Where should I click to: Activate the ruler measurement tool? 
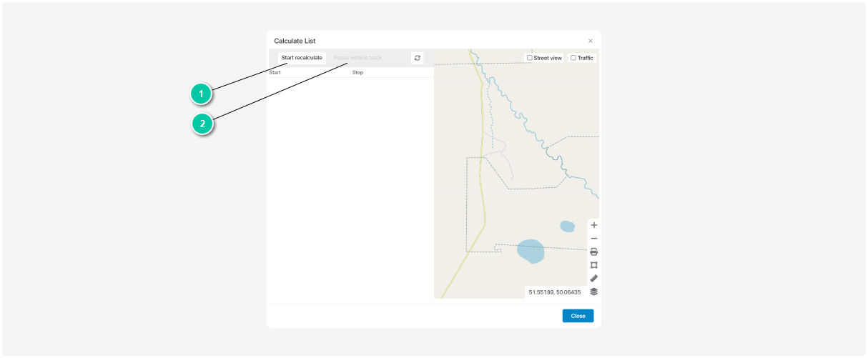pyautogui.click(x=593, y=278)
